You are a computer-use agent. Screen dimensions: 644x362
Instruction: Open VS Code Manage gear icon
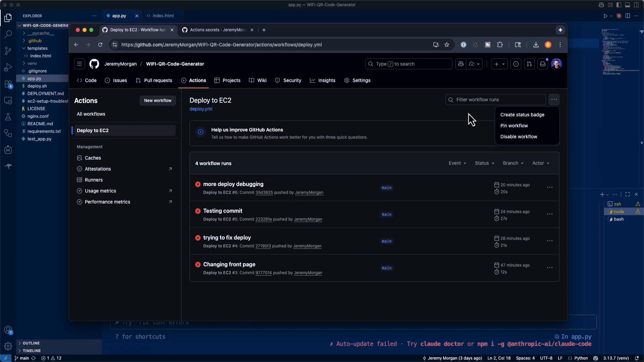[8, 346]
